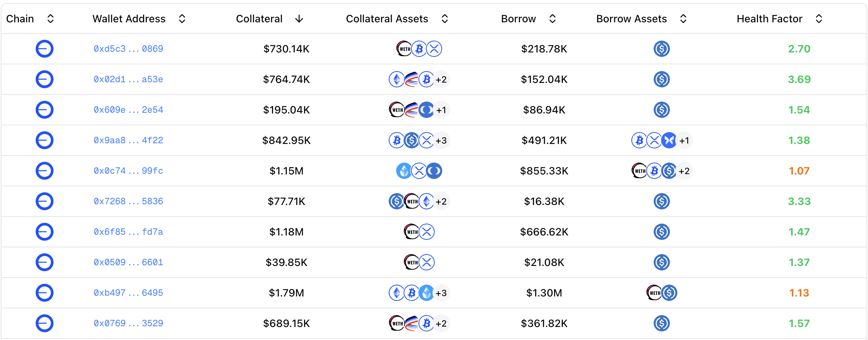Toggle the Collateral descending sort arrow
This screenshot has width=868, height=340.
point(299,19)
